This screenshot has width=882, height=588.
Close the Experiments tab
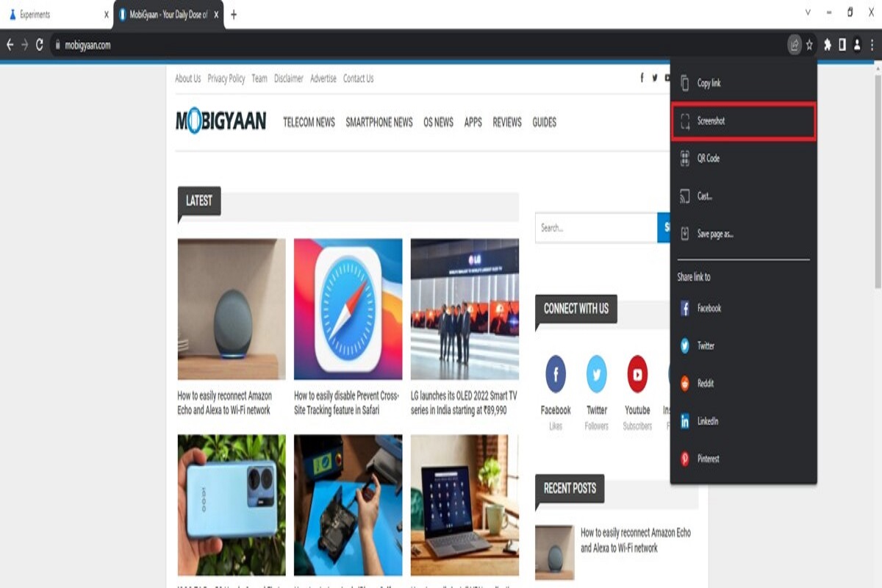tap(107, 15)
